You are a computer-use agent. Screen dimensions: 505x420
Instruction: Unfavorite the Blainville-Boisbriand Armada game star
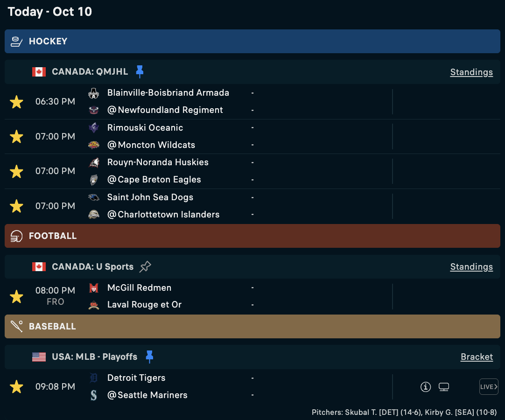click(x=16, y=102)
